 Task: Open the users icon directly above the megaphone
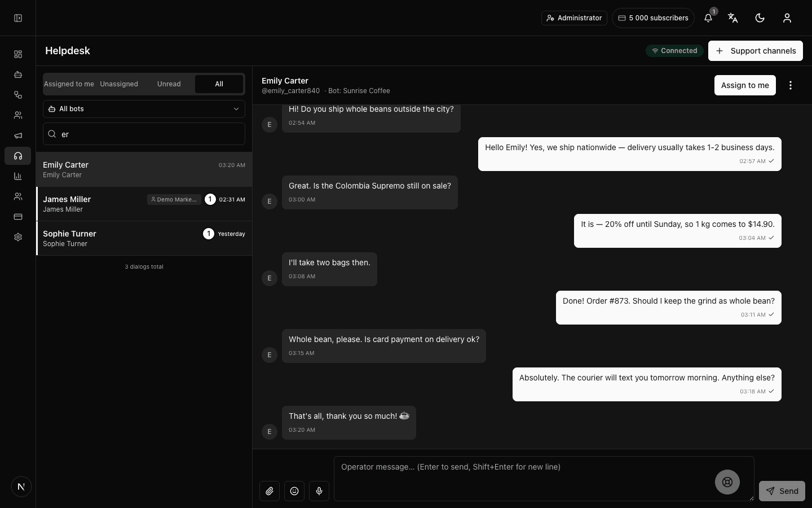[x=18, y=115]
